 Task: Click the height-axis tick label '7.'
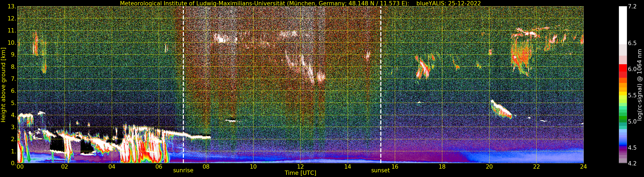[x=14, y=79]
